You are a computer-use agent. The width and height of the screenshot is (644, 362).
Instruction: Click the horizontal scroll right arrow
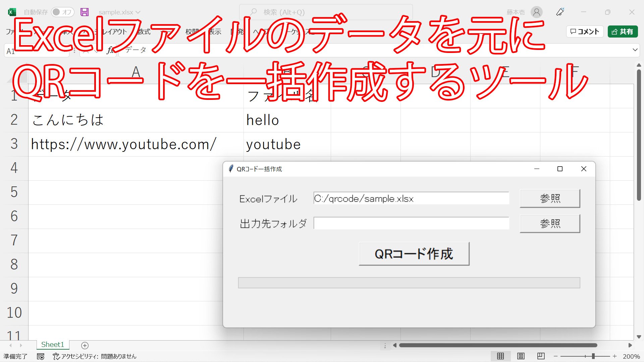[x=630, y=345]
